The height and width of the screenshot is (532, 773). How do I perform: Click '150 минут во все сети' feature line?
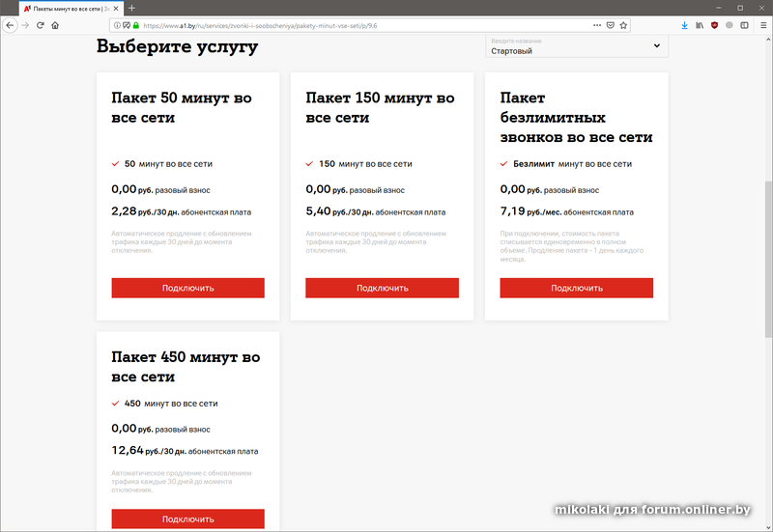pyautogui.click(x=365, y=163)
